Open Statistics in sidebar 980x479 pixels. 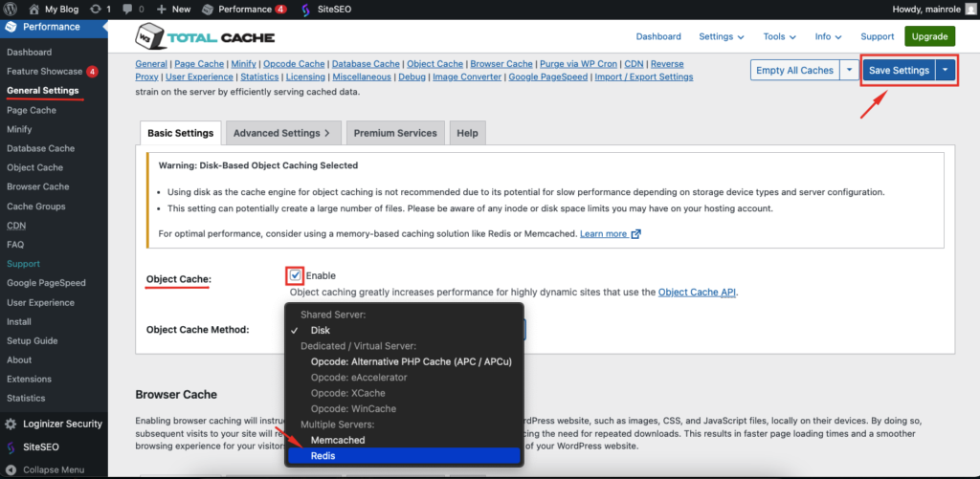26,399
